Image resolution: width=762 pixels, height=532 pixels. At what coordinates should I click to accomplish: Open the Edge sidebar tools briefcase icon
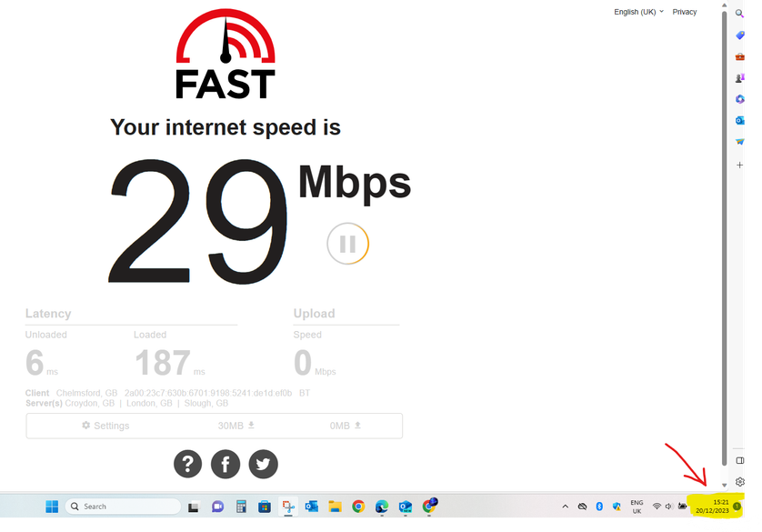pyautogui.click(x=739, y=56)
